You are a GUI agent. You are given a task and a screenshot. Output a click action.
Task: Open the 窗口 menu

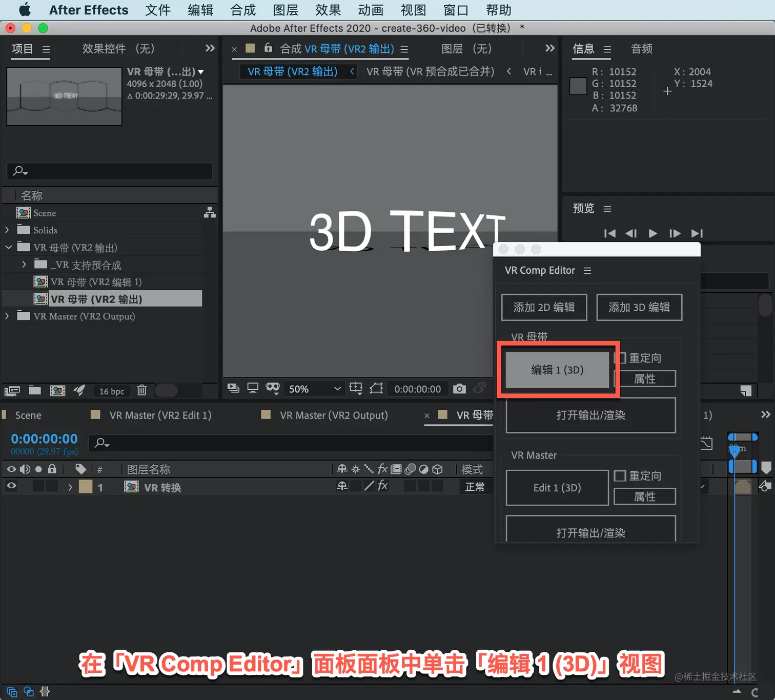(x=456, y=10)
